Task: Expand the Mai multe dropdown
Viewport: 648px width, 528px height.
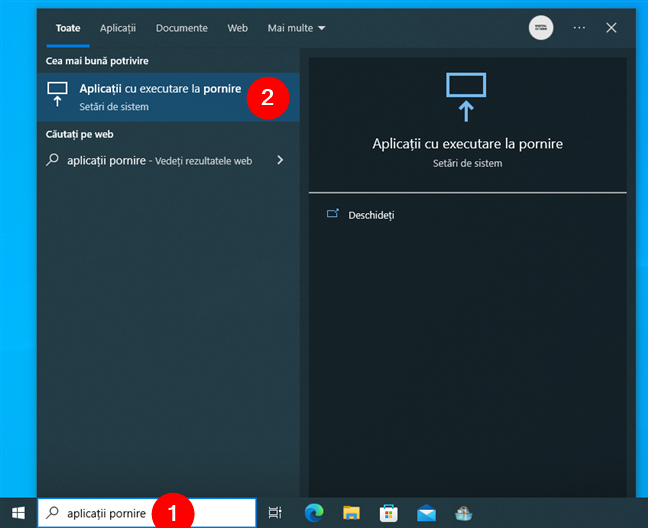Action: click(296, 28)
